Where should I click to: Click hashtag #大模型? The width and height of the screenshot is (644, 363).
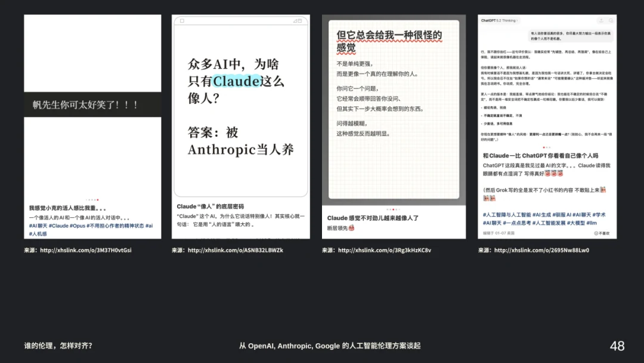click(576, 223)
